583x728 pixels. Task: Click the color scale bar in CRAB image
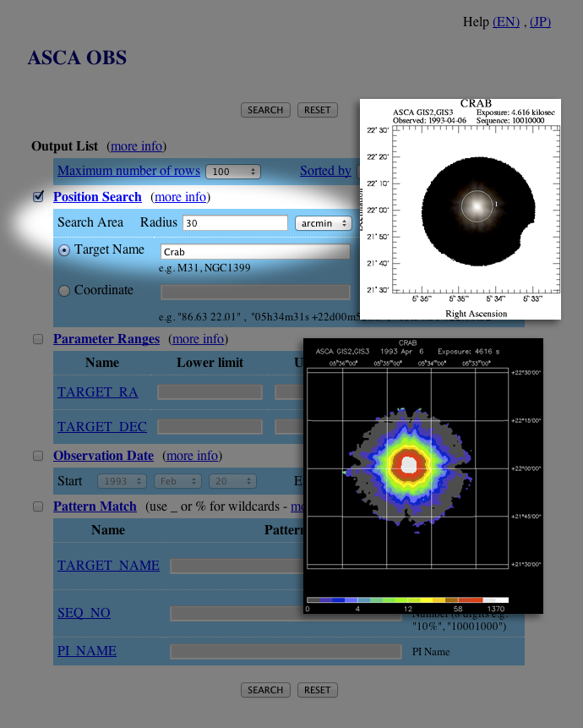coord(408,599)
